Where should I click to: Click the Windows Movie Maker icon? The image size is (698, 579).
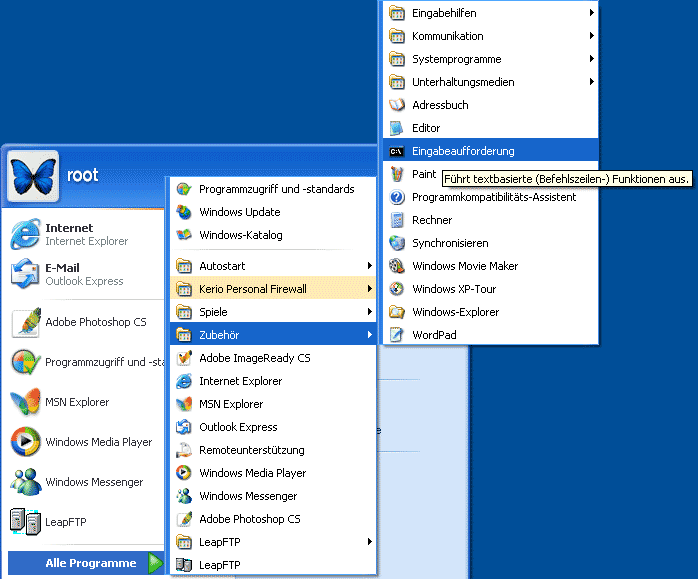396,266
